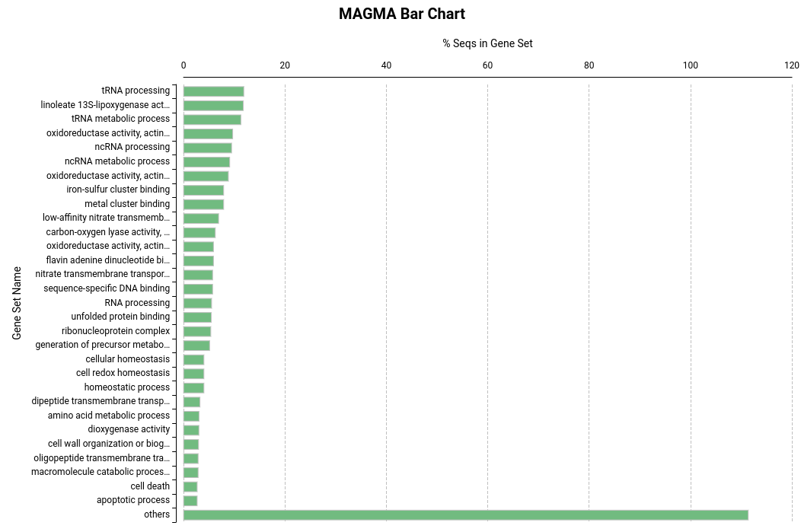Select the iron-sulfur cluster binding bar
This screenshot has height=532, width=801.
tap(203, 190)
